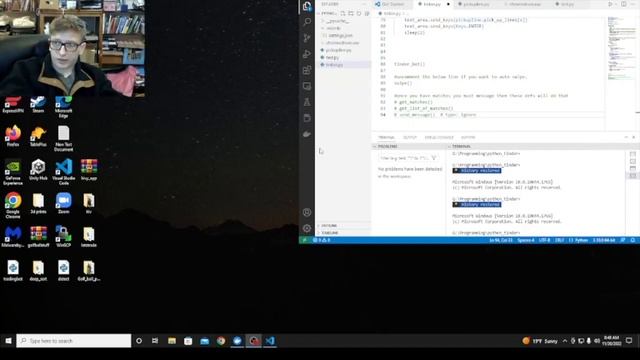The width and height of the screenshot is (640, 360).
Task: Open the Manage gear menu in VS Code
Action: 307,228
